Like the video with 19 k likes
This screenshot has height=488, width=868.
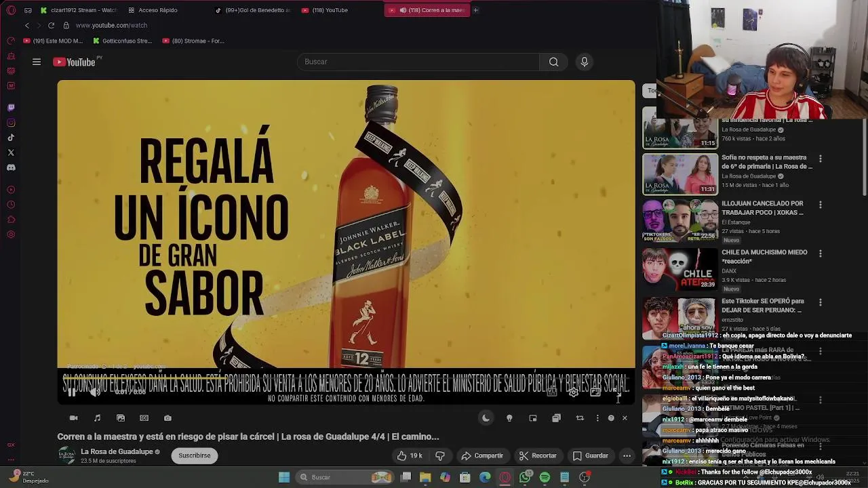tap(410, 455)
